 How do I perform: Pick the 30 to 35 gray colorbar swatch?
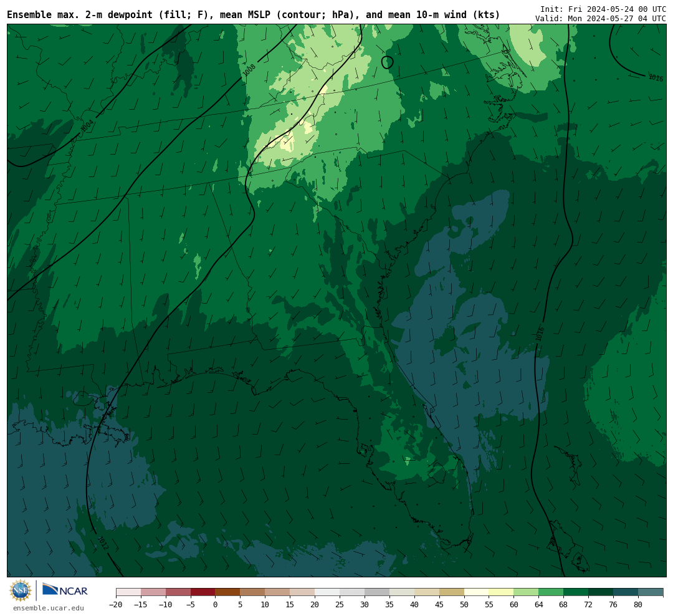(377, 592)
